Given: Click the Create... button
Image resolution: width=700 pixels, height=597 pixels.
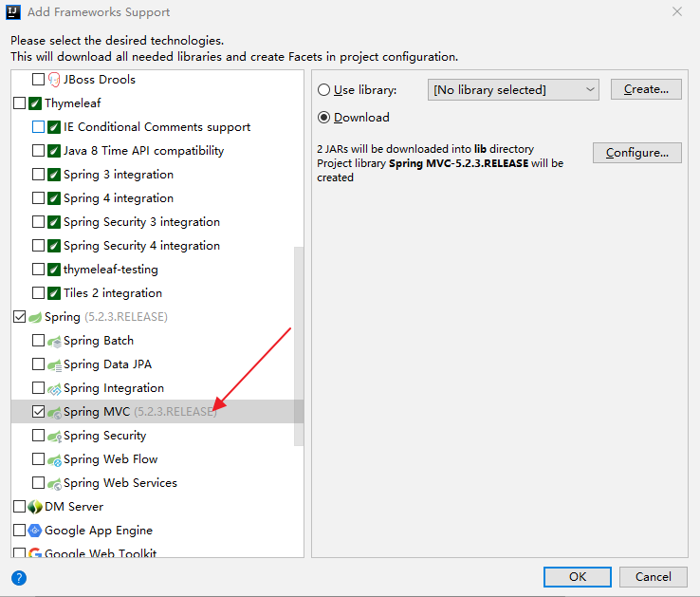Looking at the screenshot, I should (646, 89).
